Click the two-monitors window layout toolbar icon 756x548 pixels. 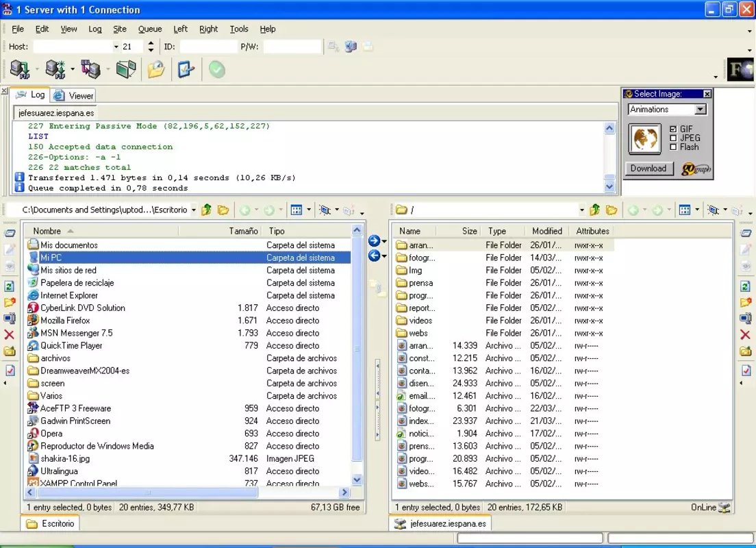click(x=126, y=69)
